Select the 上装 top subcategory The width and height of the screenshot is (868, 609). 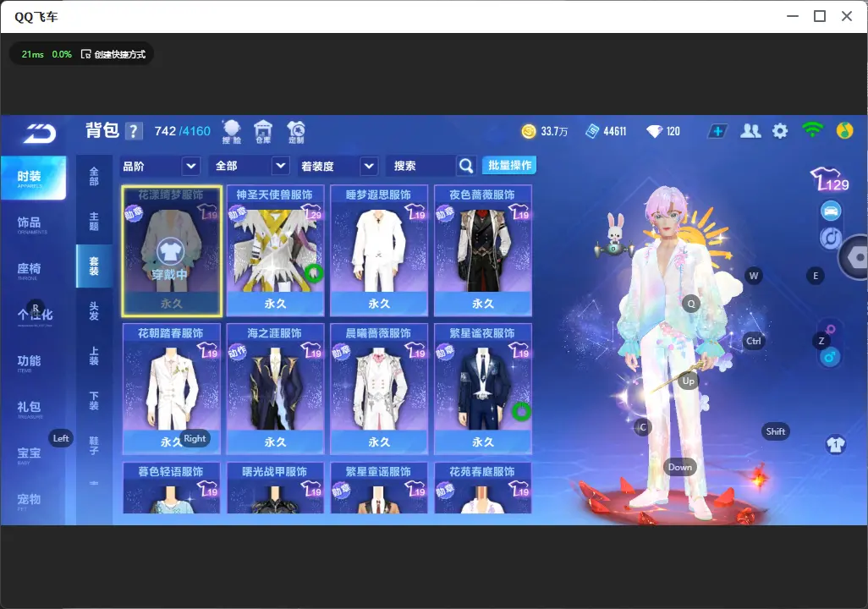click(94, 356)
